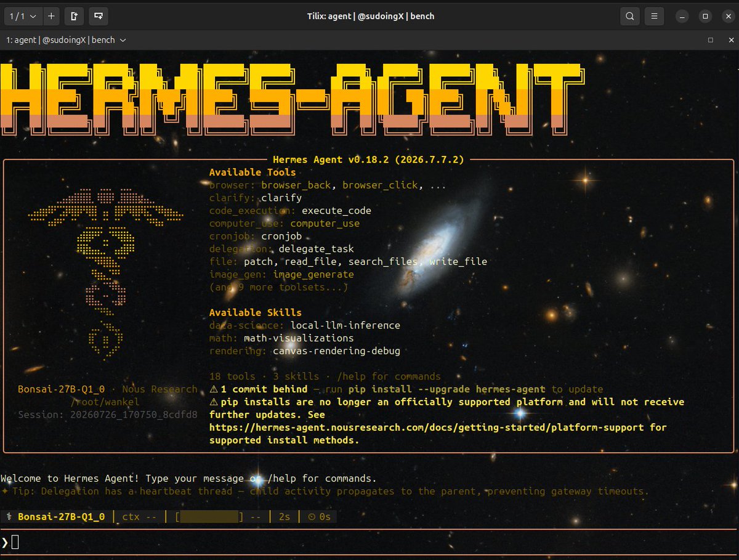739x560 pixels.
Task: Click the Tip line about Delegation heartbeat
Action: point(325,491)
